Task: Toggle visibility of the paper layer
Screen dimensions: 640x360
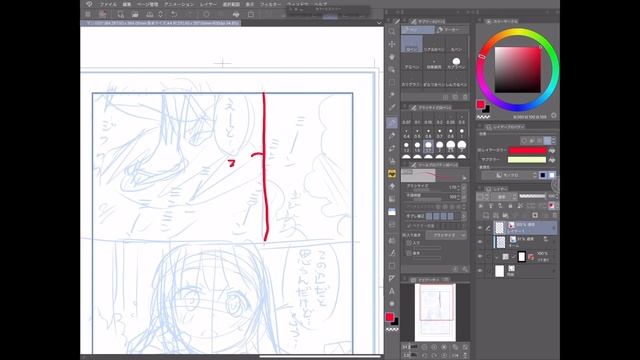Action: [x=480, y=271]
